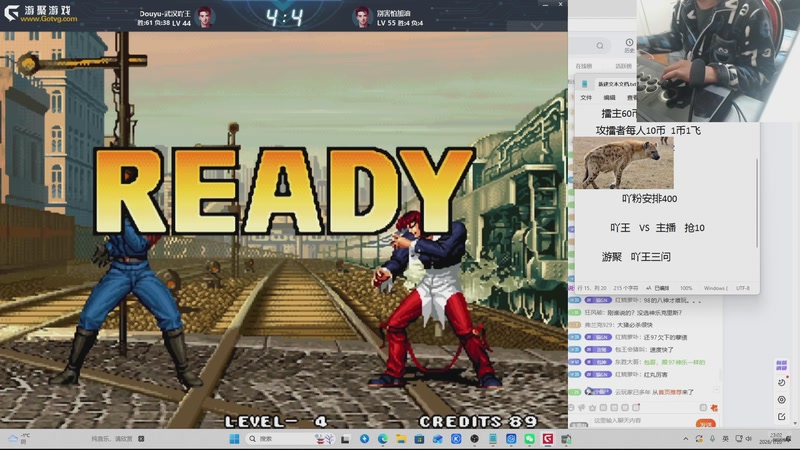This screenshot has height=450, width=800.
Task: Click the text line 游聚 吖王三问
Action: (x=636, y=257)
